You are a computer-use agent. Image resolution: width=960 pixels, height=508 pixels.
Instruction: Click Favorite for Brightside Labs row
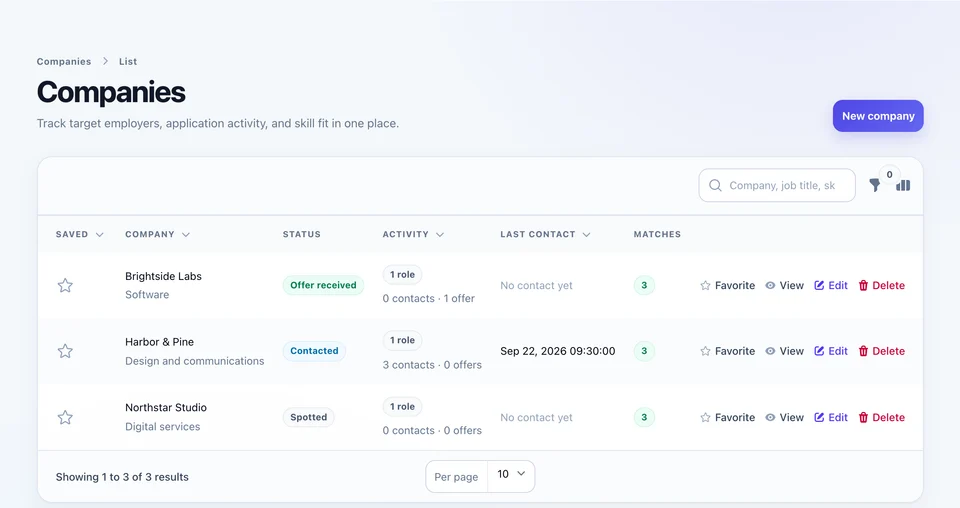727,285
